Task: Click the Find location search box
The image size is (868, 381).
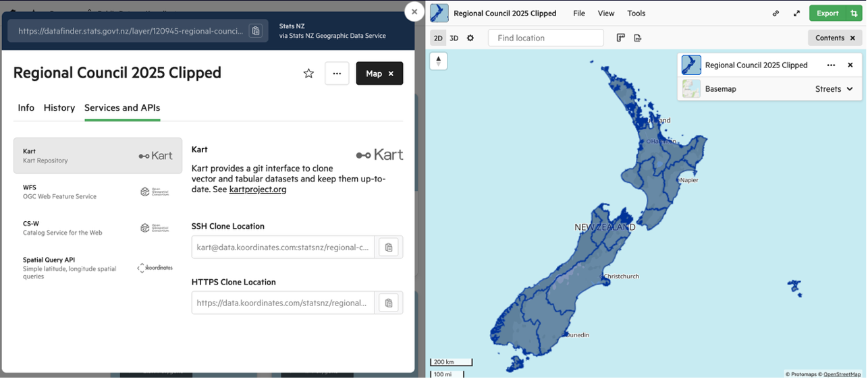Action: 546,38
